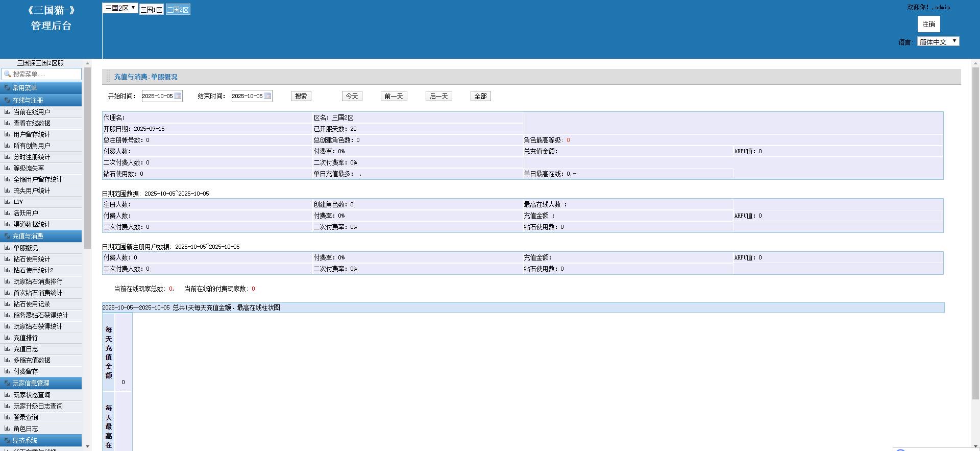Collapse the 常用菜单 sidebar section
Viewport: 980px width, 451px height.
(x=41, y=88)
